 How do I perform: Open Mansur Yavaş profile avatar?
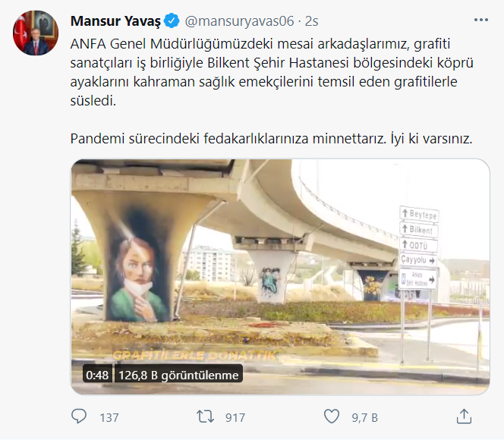(x=36, y=33)
